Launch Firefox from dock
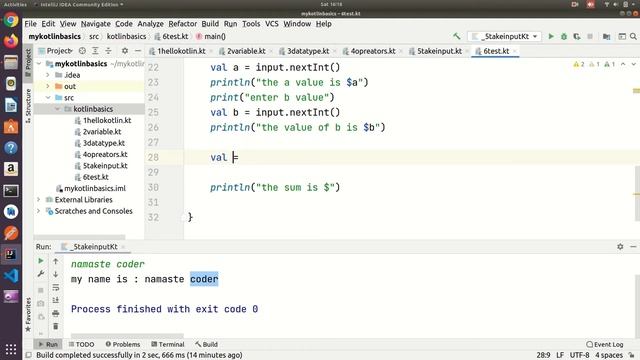Image resolution: width=640 pixels, height=360 pixels. coord(11,41)
